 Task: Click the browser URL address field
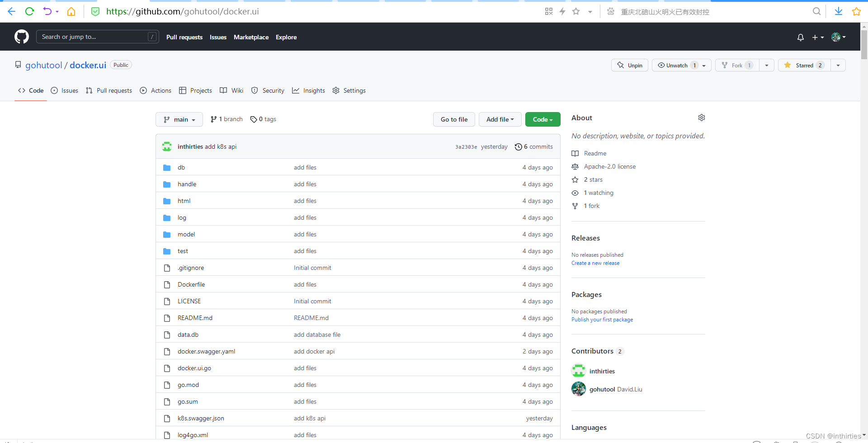[x=316, y=11]
